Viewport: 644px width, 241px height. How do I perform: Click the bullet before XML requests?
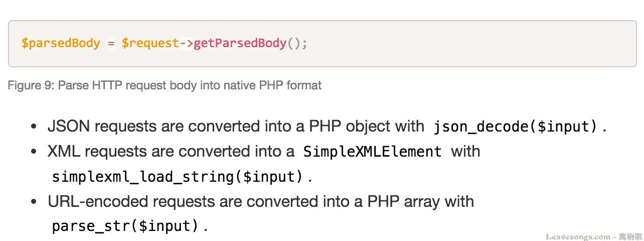(34, 152)
